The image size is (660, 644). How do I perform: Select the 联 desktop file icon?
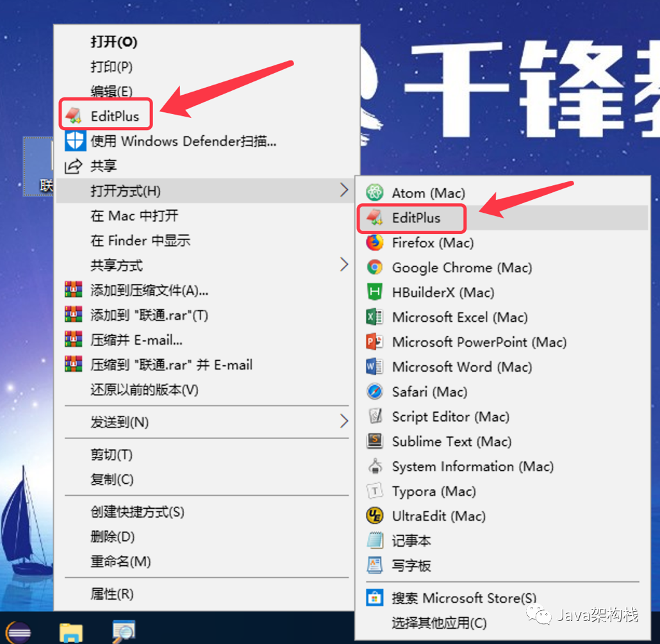pos(38,167)
